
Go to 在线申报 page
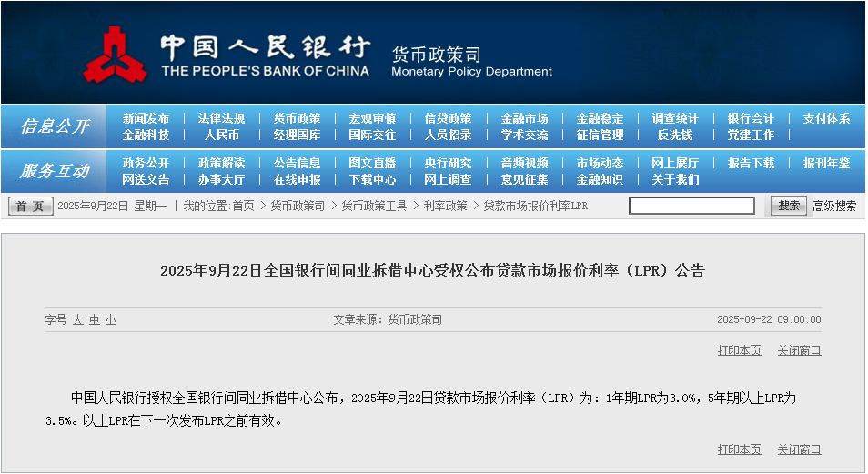tap(297, 180)
